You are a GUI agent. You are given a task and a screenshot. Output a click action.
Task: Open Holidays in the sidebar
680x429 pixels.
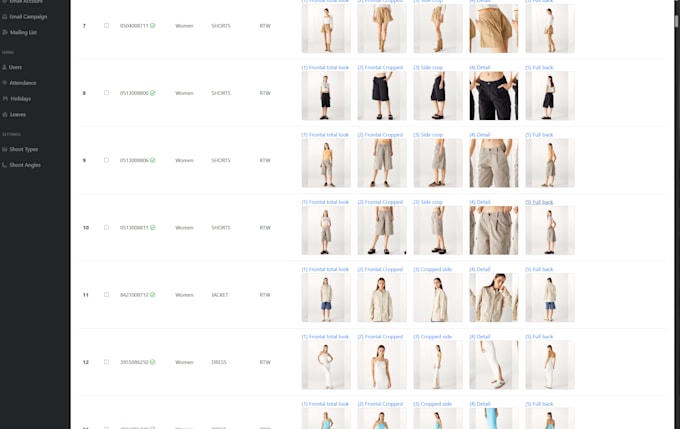20,98
